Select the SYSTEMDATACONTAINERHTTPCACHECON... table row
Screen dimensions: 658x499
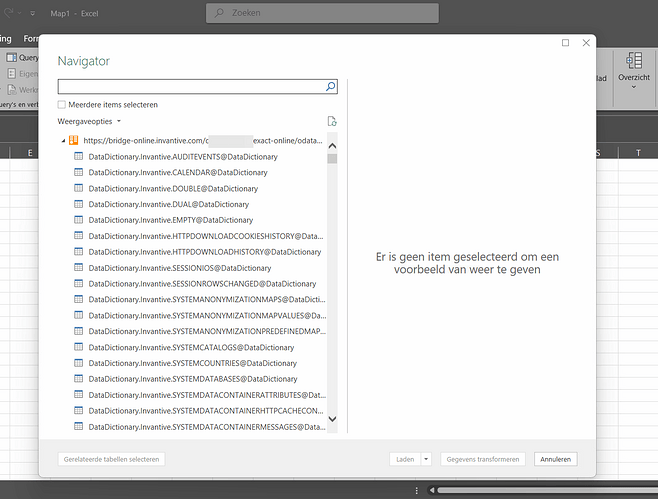[x=206, y=410]
